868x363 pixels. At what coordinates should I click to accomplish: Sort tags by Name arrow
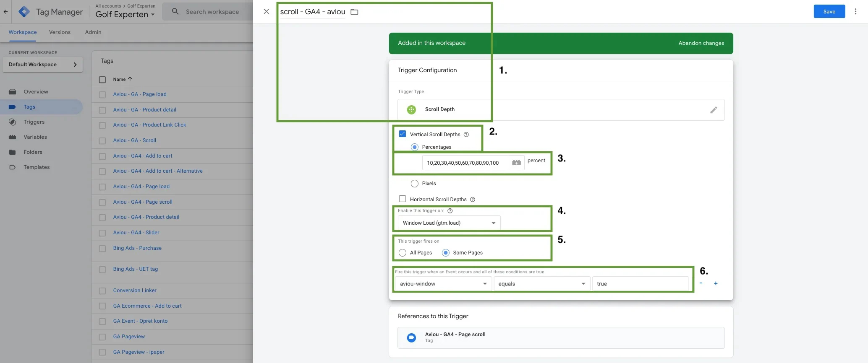pyautogui.click(x=130, y=79)
